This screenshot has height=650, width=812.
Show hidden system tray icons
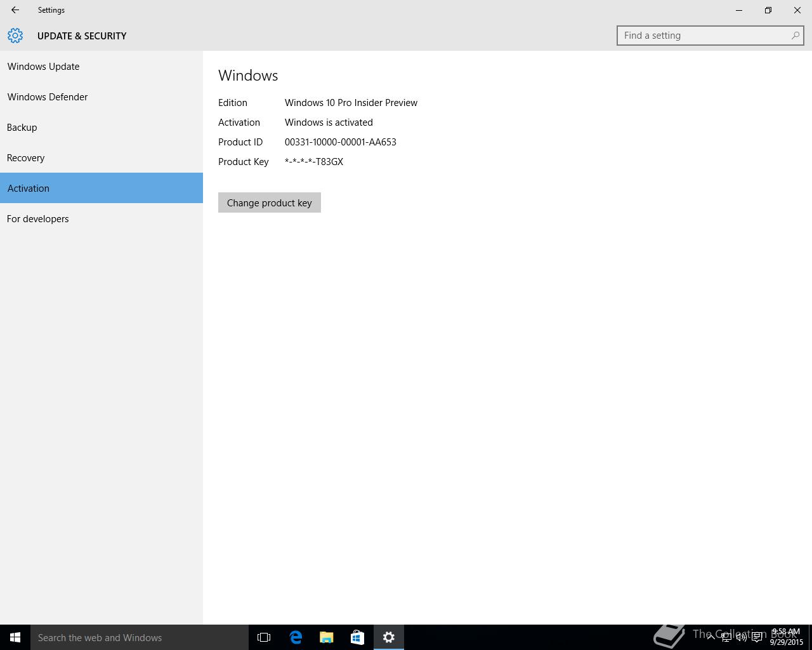pyautogui.click(x=710, y=637)
